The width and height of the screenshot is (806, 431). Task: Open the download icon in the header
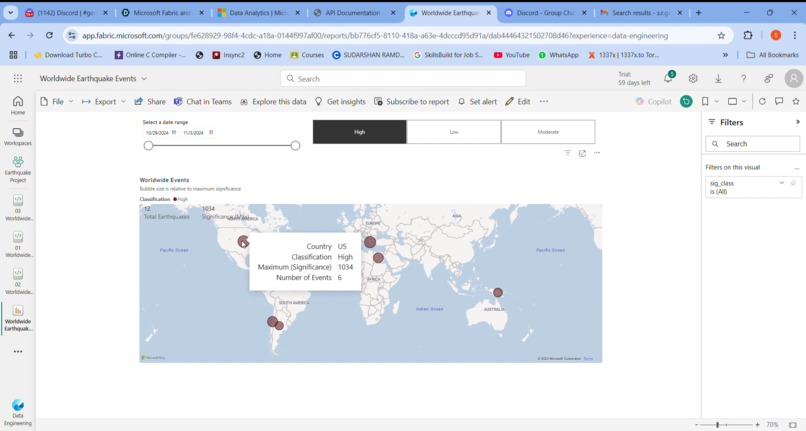(x=718, y=78)
